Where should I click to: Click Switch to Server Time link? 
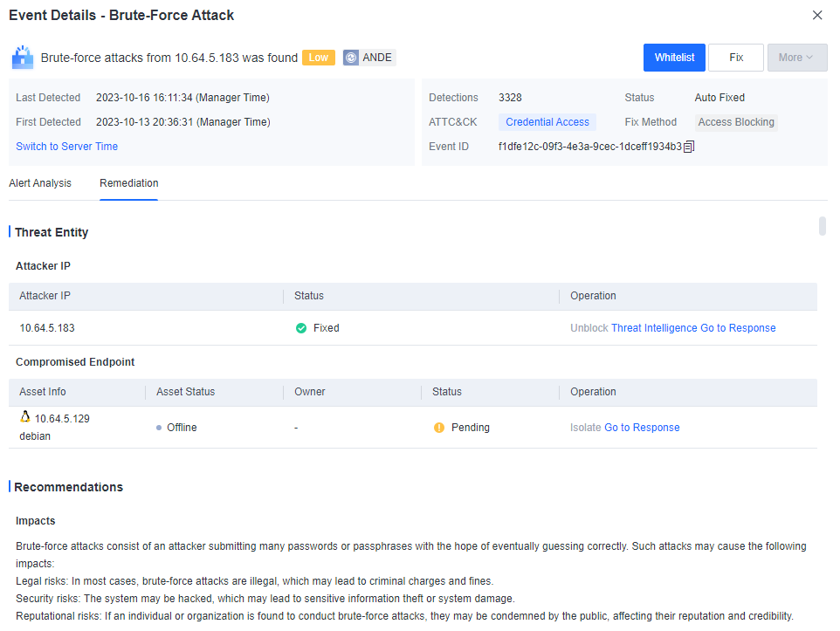67,147
